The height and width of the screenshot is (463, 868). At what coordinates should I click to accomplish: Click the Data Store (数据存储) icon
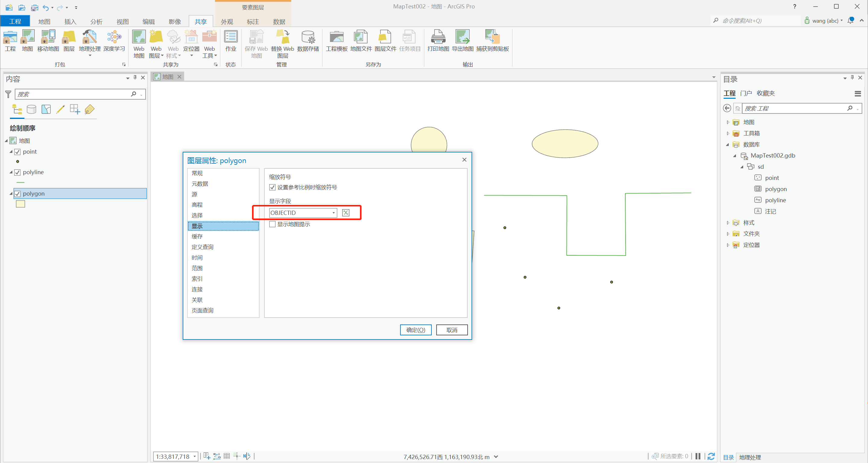click(x=308, y=37)
